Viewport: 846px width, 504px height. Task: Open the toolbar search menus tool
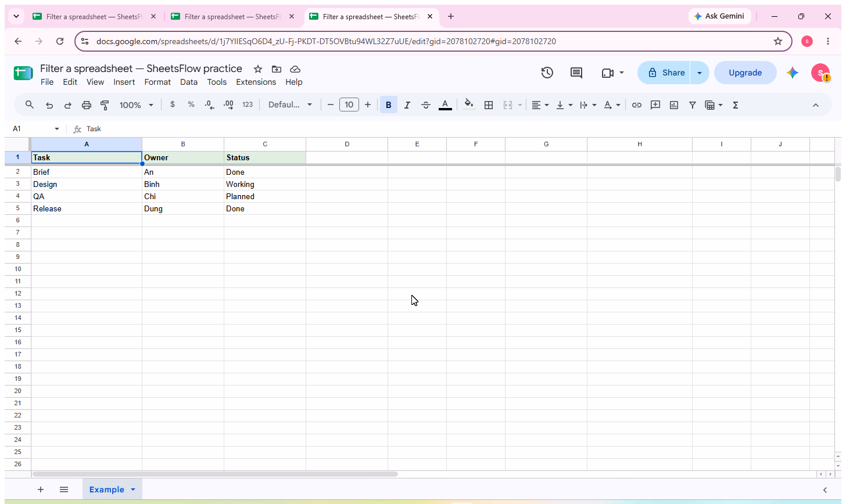pyautogui.click(x=30, y=105)
